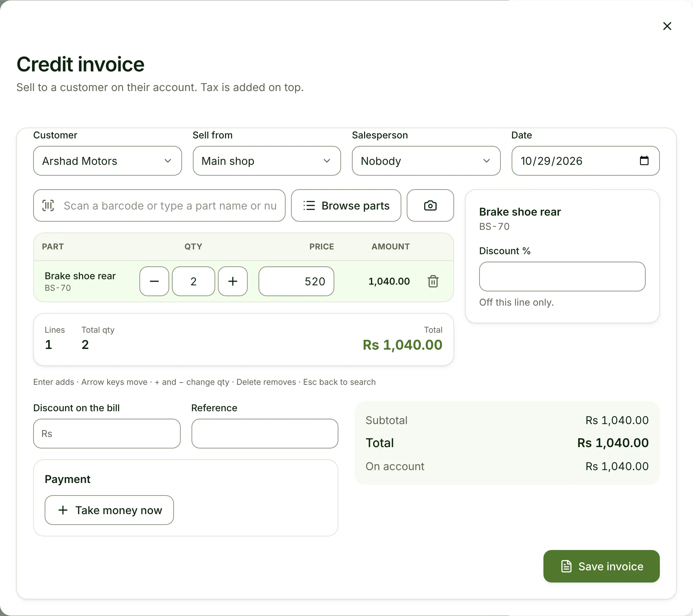
Task: Open the Customer dropdown Arshad Motors
Action: 108,161
